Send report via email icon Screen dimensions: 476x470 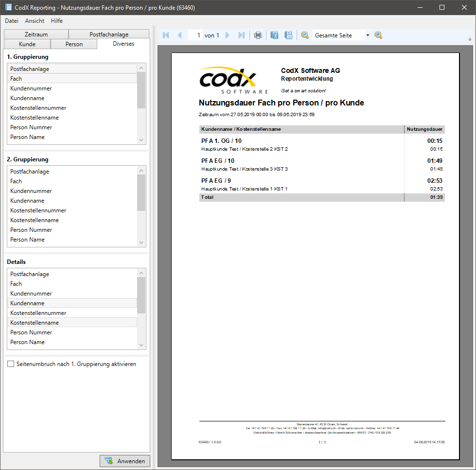288,35
